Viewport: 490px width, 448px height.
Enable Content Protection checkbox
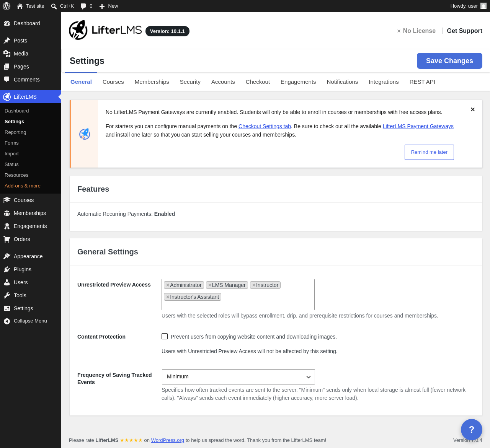tap(165, 336)
